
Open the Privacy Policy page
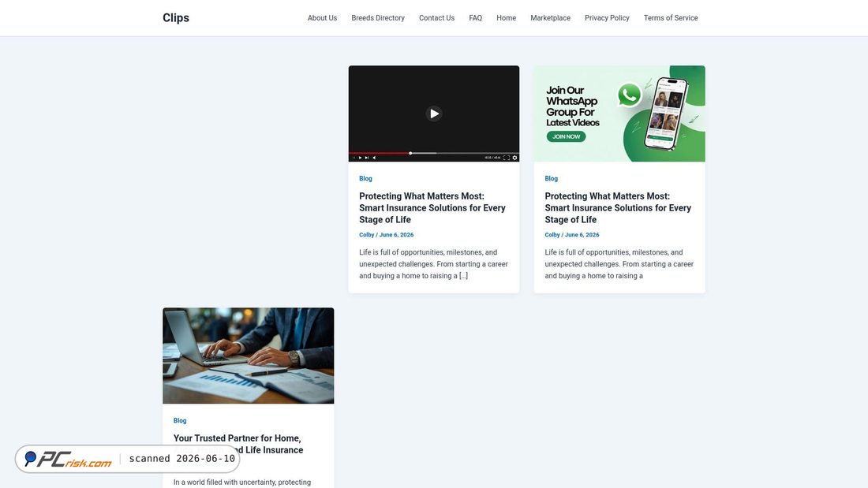point(607,17)
